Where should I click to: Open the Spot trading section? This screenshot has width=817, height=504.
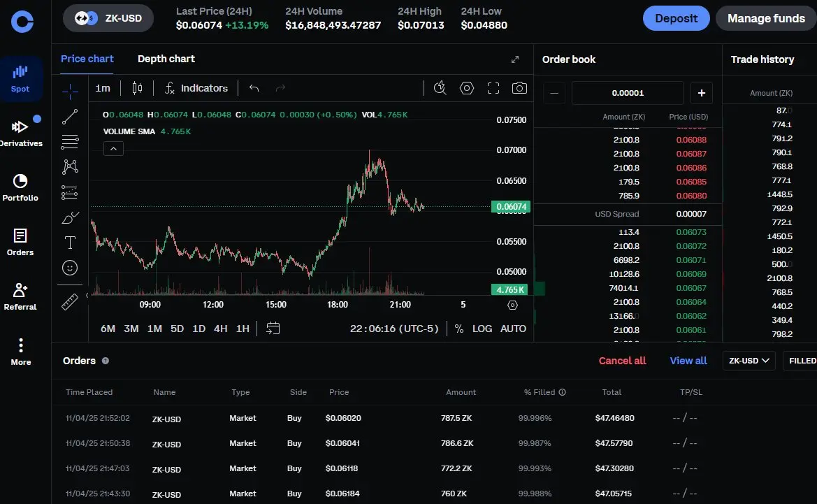point(20,79)
